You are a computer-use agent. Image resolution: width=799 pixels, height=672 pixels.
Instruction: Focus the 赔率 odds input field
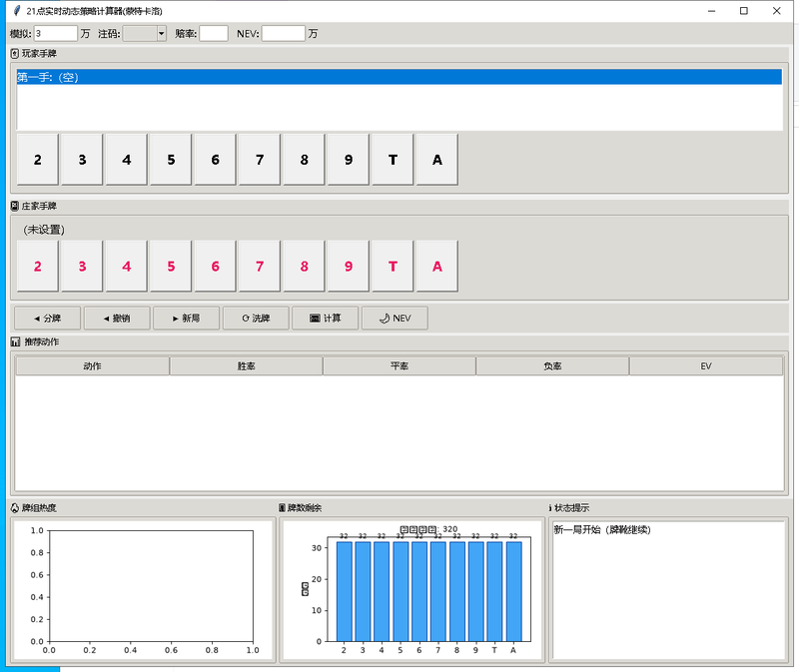(x=214, y=34)
